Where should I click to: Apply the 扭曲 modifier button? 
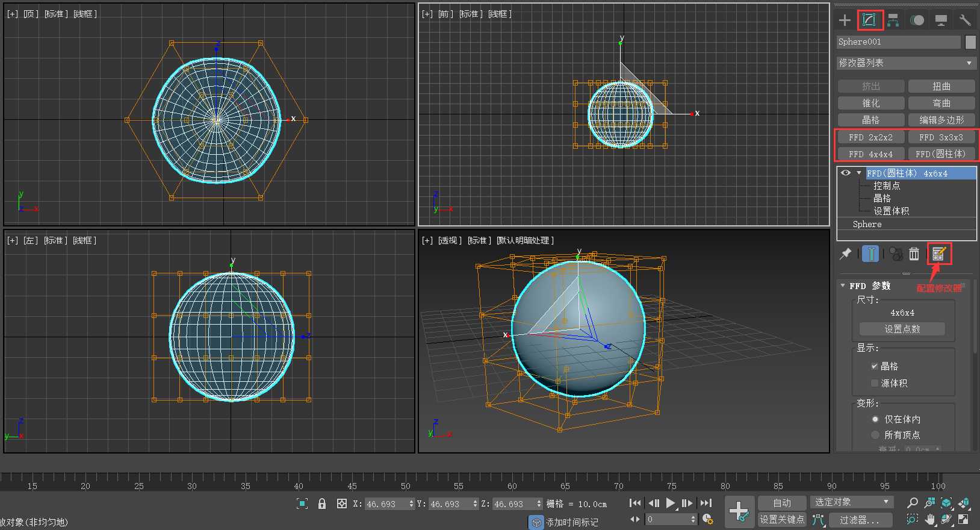(x=941, y=86)
